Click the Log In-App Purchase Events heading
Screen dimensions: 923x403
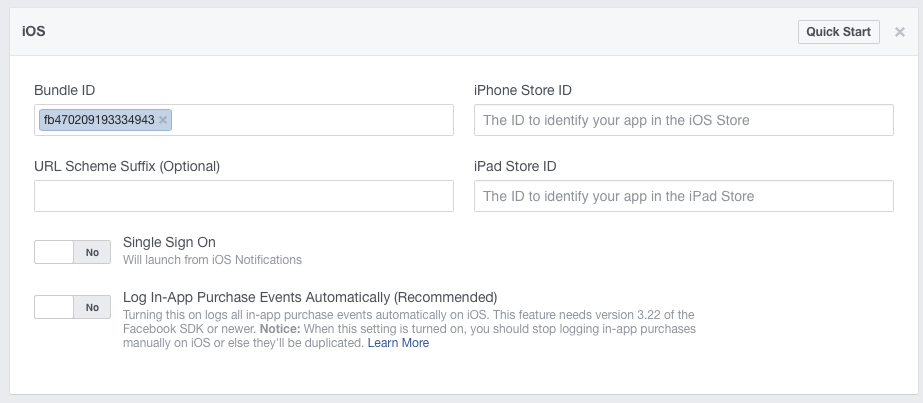(310, 297)
